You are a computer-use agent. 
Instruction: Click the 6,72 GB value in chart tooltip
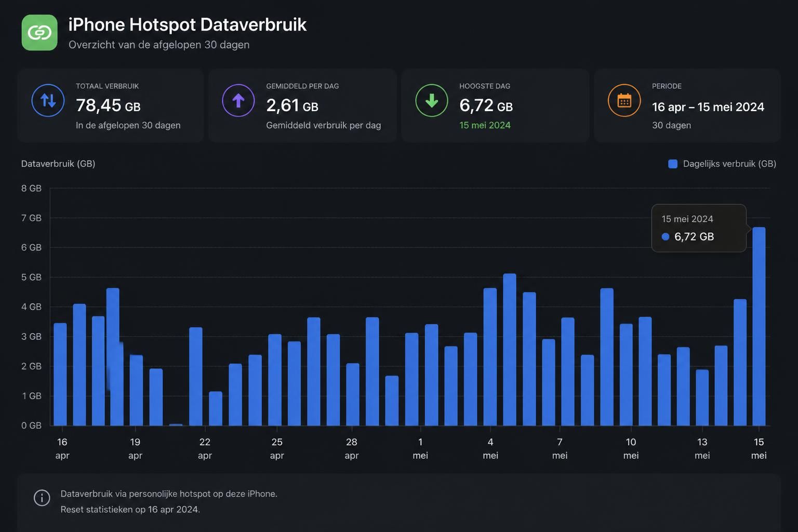(694, 237)
